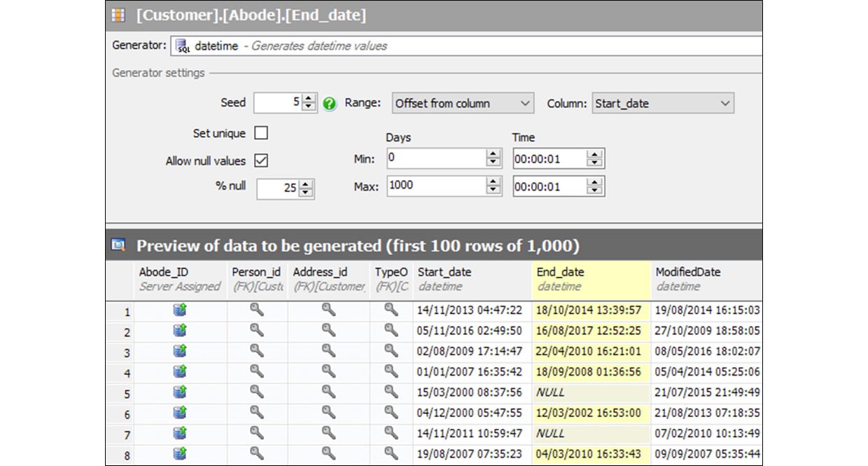Click the NULL End_date cell in row 5

[x=591, y=392]
